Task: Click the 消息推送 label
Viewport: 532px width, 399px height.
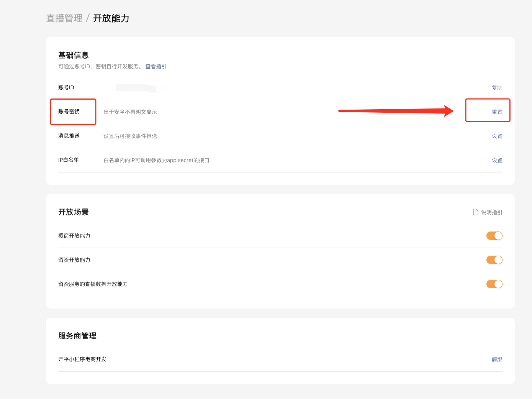Action: click(x=69, y=136)
